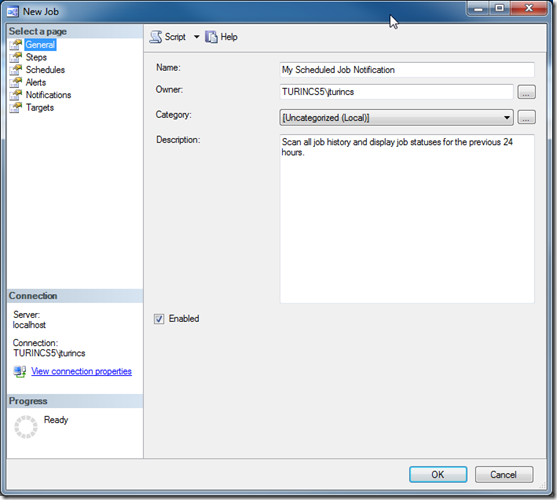The width and height of the screenshot is (557, 500).
Task: Click the Alerts page icon
Action: [16, 82]
